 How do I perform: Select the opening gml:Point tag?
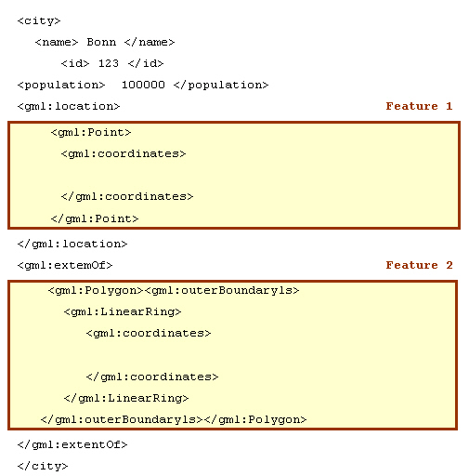coord(91,133)
